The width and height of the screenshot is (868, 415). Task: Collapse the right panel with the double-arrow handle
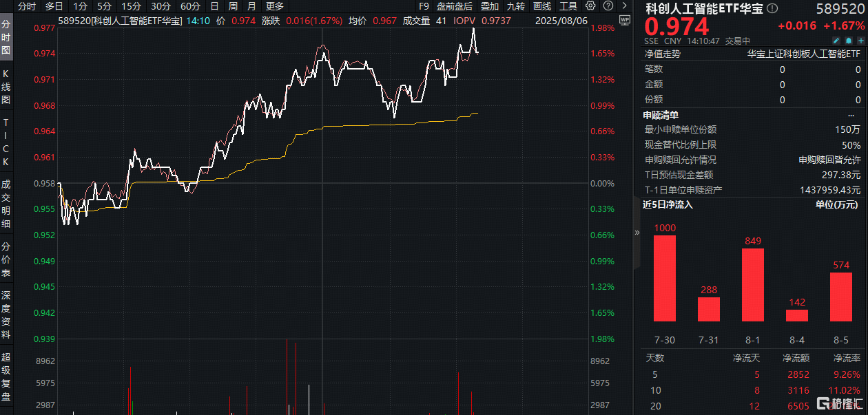[x=637, y=233]
